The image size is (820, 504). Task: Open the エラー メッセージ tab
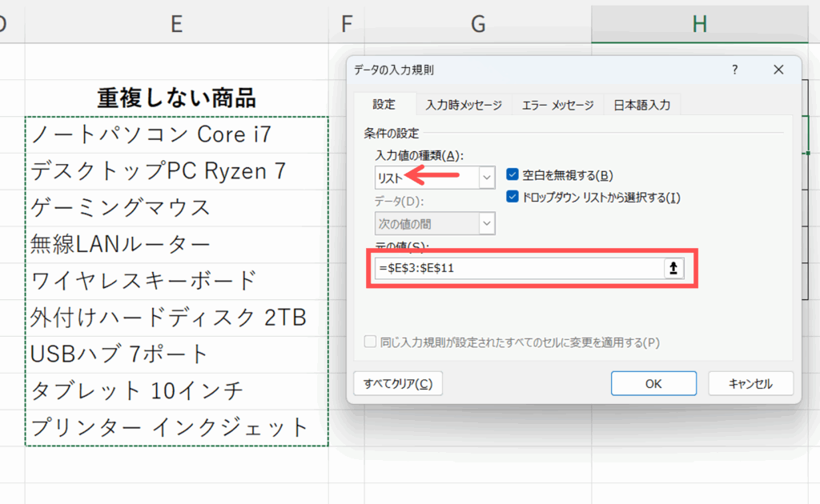557,105
